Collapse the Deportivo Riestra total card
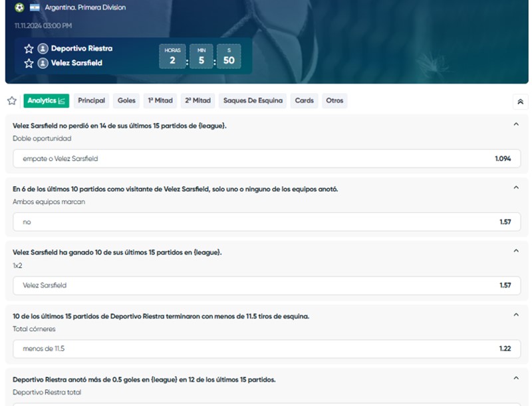The width and height of the screenshot is (532, 406). (x=516, y=378)
